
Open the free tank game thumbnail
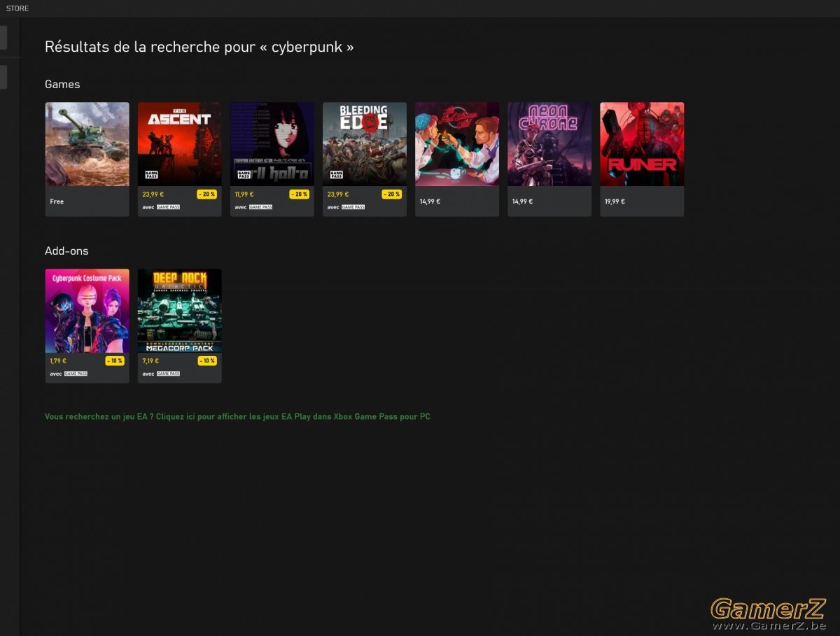click(87, 144)
